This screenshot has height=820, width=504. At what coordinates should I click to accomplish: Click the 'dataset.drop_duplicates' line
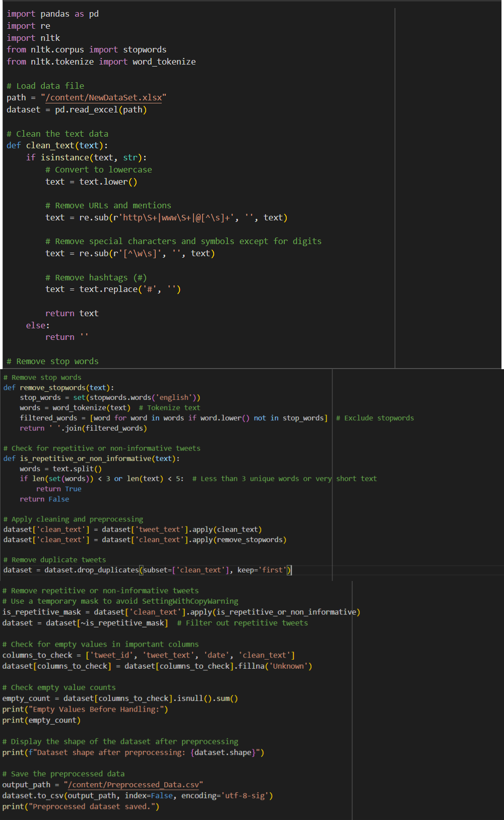point(148,570)
